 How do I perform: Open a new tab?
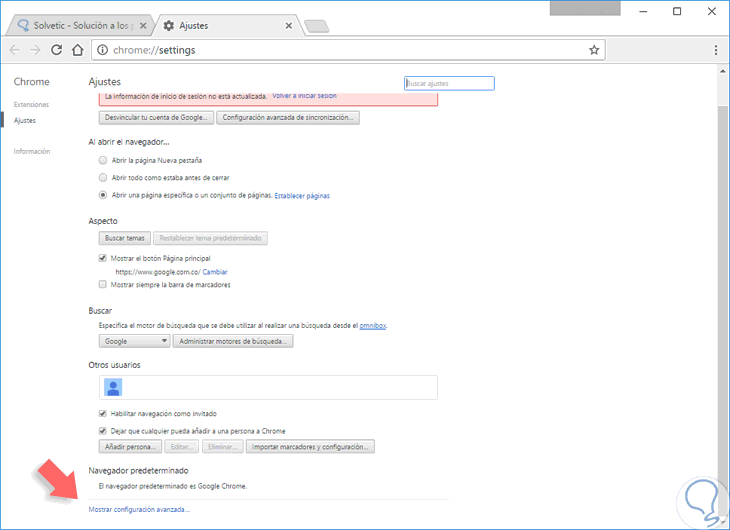(317, 26)
